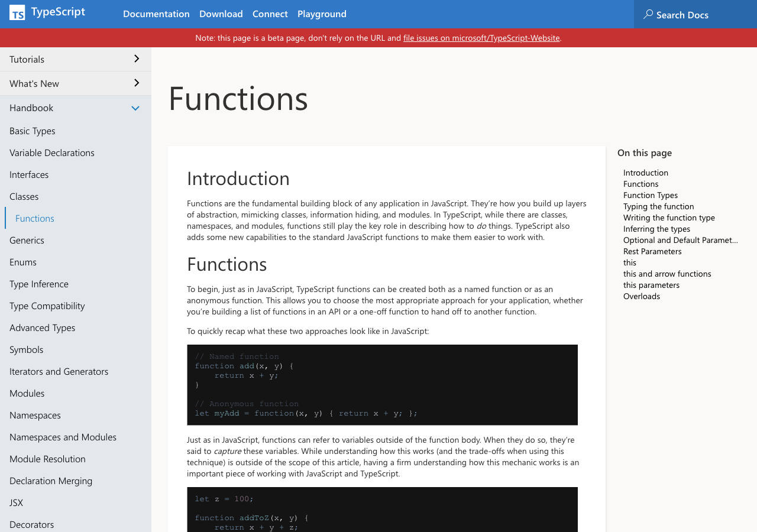Jump to Typing the function section
The image size is (757, 532).
(659, 206)
